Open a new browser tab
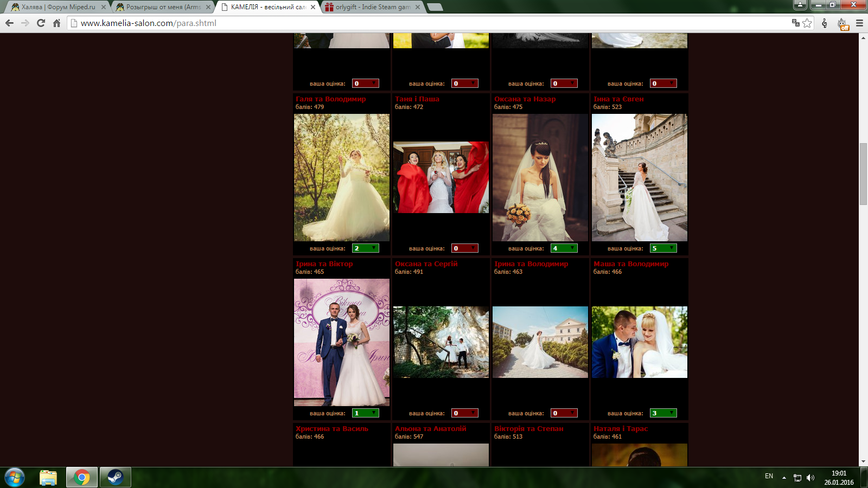Image resolution: width=868 pixels, height=488 pixels. tap(435, 7)
